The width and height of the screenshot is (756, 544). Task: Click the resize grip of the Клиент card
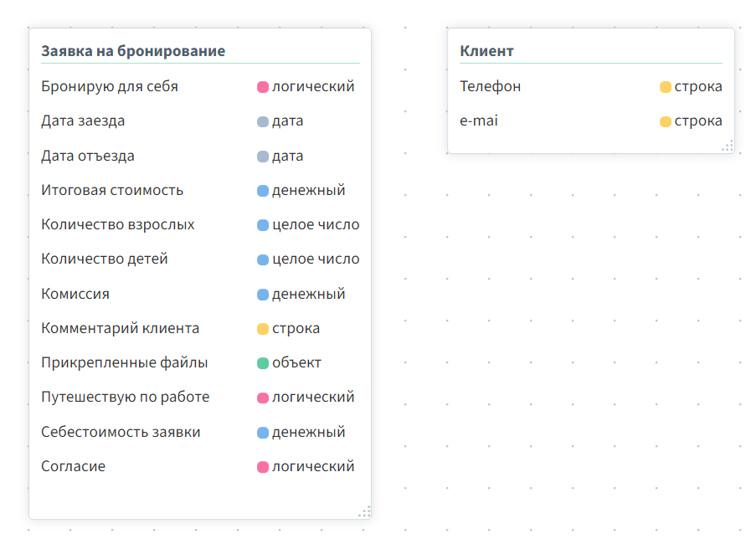click(x=728, y=146)
